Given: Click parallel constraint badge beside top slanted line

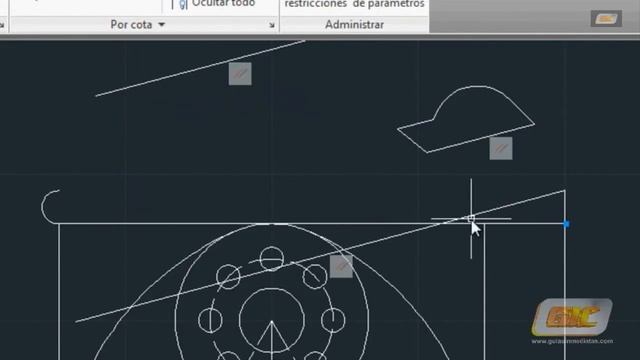Looking at the screenshot, I should (x=240, y=74).
